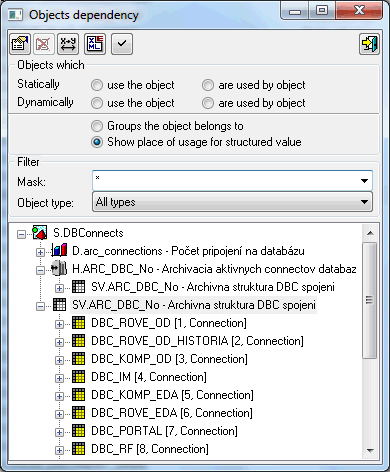Open the Object type 'All types' combo box
This screenshot has width=390, height=472.
coord(232,201)
